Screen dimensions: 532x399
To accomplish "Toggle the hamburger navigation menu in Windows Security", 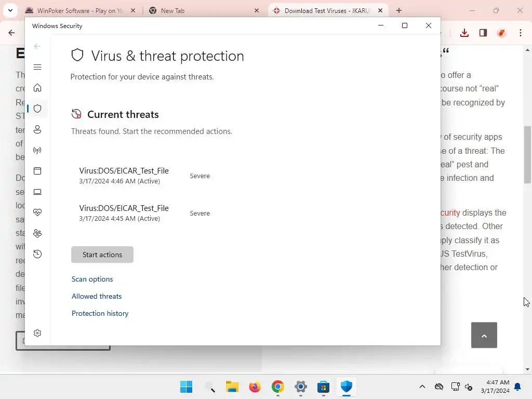I will 37,67.
